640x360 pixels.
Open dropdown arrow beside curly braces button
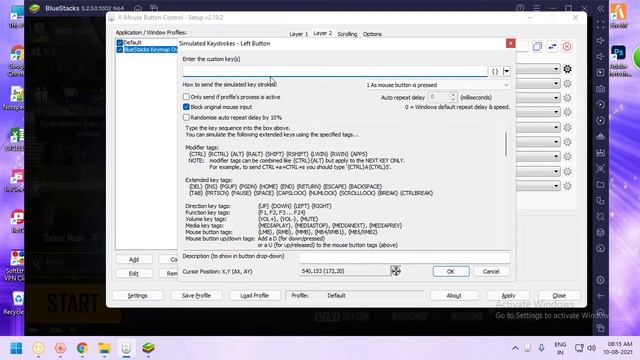click(x=507, y=71)
